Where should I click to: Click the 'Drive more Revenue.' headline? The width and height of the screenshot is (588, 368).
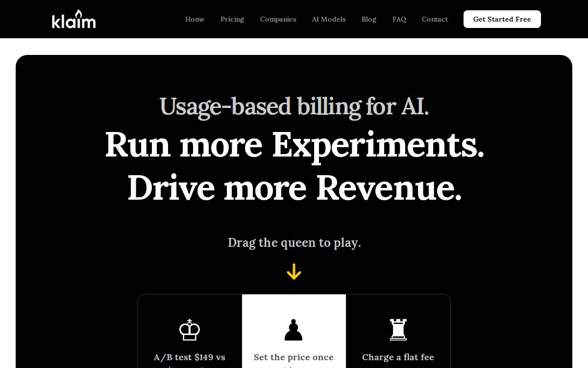(x=294, y=187)
